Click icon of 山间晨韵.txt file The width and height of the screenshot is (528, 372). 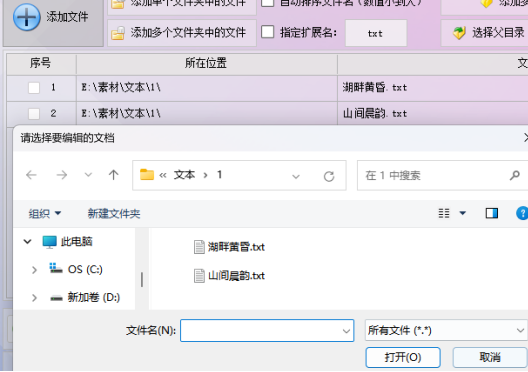(x=199, y=276)
